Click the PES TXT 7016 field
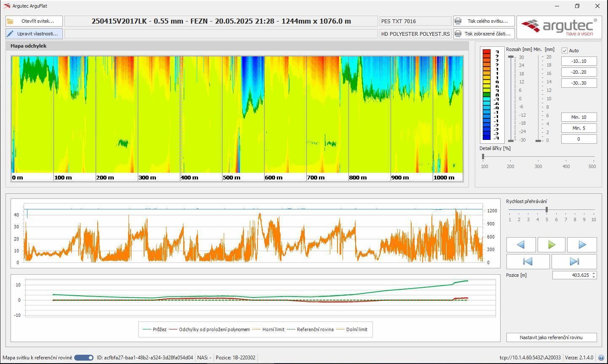Image resolution: width=608 pixels, height=364 pixels. click(415, 21)
